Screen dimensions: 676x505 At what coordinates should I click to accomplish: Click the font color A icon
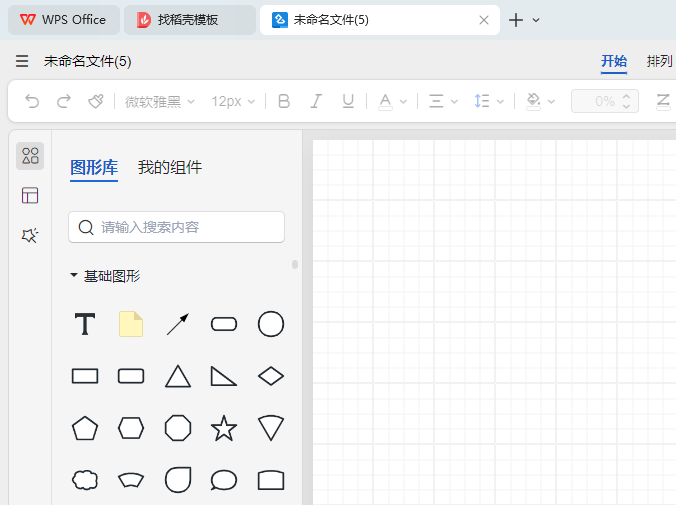point(385,102)
